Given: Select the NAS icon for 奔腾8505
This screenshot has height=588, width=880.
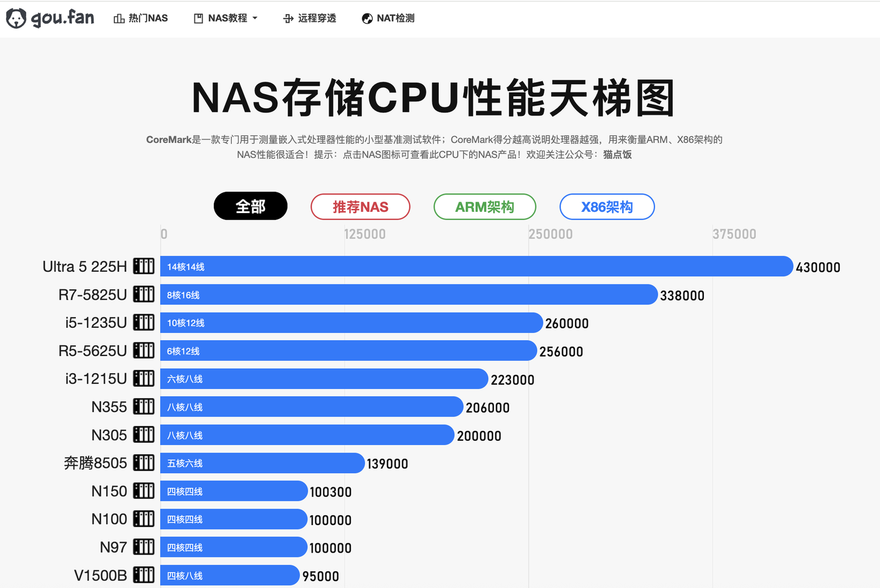Looking at the screenshot, I should click(x=144, y=463).
